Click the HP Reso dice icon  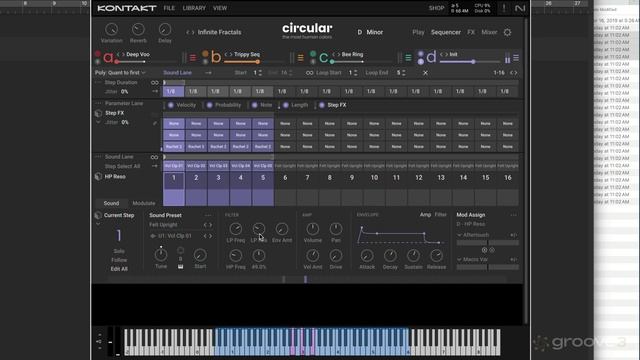point(98,176)
